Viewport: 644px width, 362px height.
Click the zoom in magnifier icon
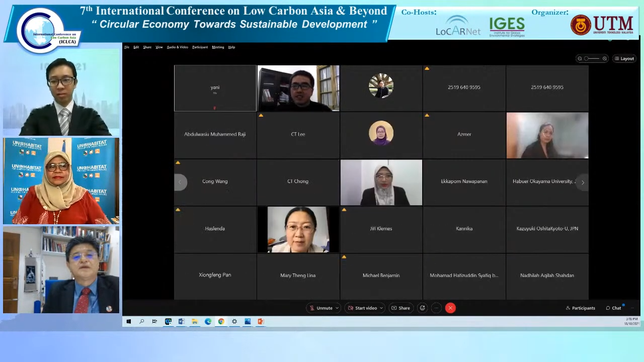[x=604, y=59]
